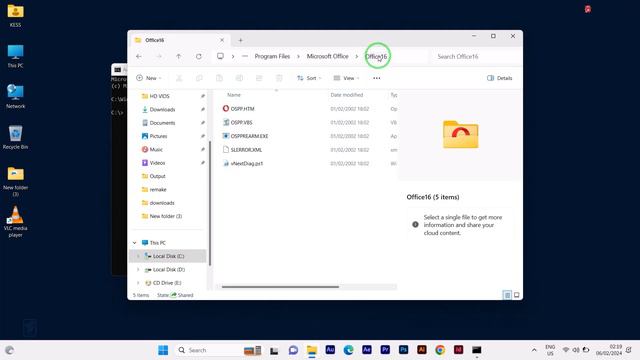Image resolution: width=640 pixels, height=360 pixels.
Task: Switch to details list view in status bar
Action: coord(507,295)
